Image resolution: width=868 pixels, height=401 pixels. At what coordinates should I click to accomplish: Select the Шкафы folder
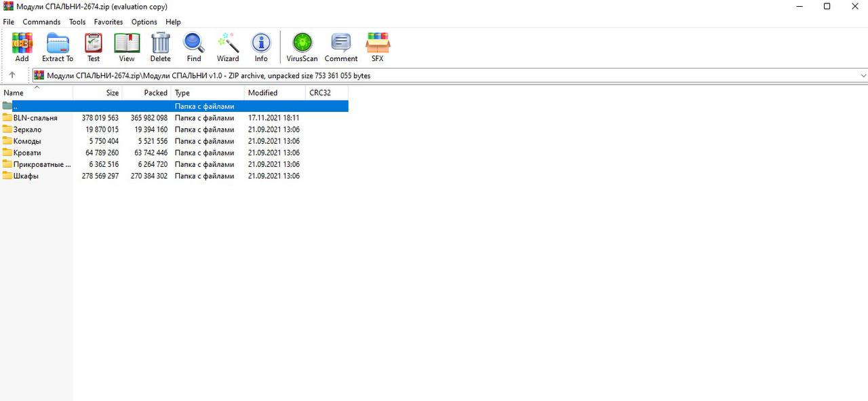26,176
